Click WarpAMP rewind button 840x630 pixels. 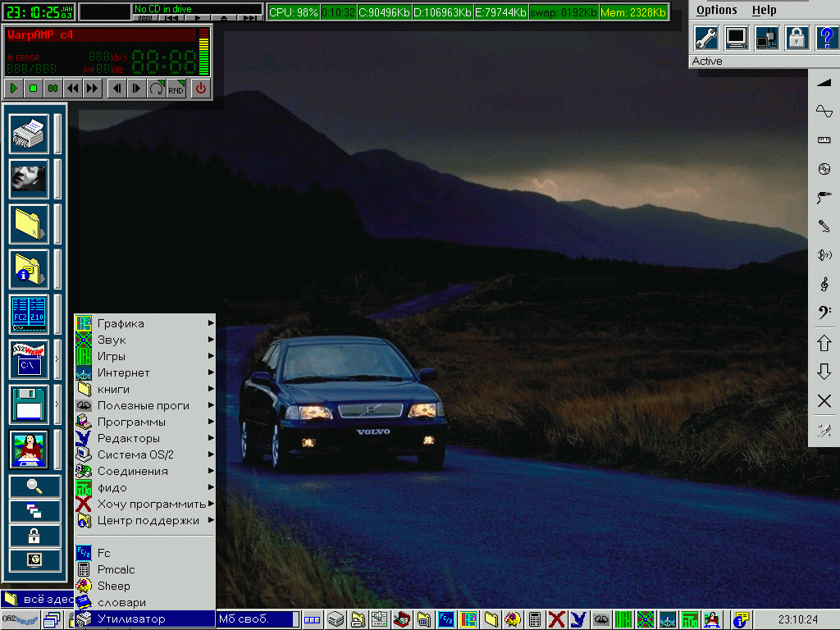click(x=72, y=89)
